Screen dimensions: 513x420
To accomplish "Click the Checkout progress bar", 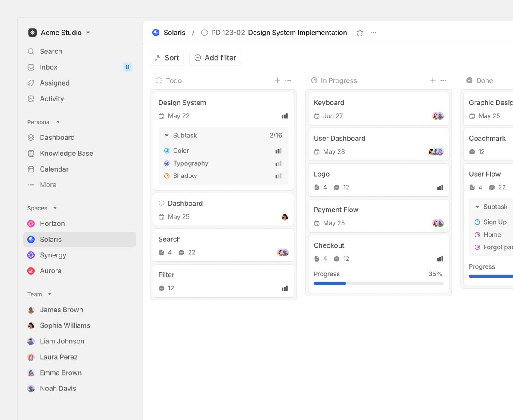I will pos(379,283).
